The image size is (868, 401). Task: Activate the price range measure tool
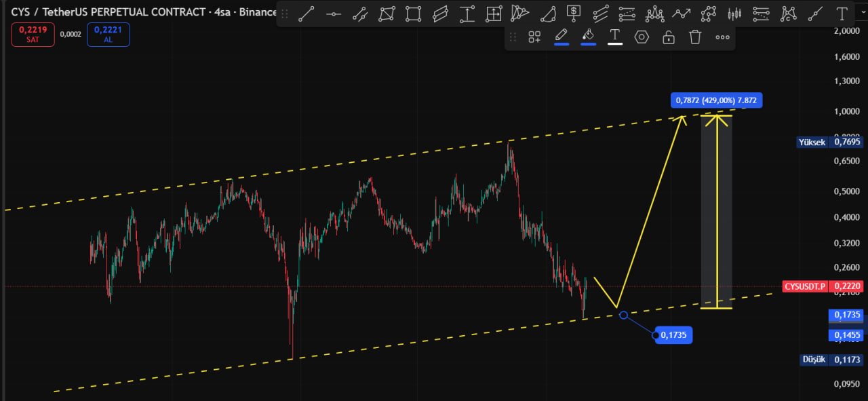click(x=467, y=13)
